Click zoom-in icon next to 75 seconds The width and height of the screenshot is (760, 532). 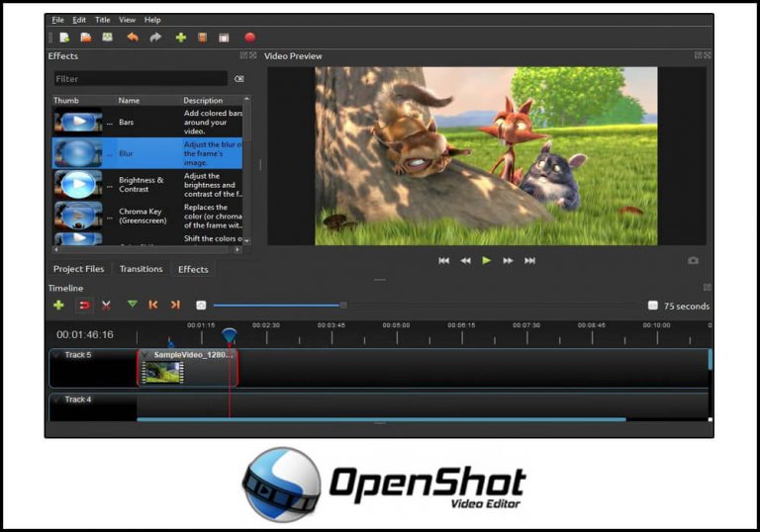coord(653,306)
